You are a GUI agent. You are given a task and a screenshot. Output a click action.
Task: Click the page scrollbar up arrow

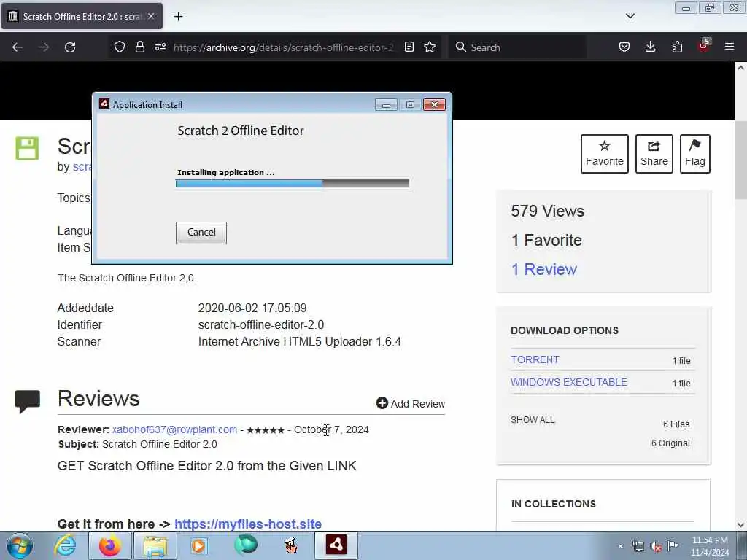(x=740, y=68)
